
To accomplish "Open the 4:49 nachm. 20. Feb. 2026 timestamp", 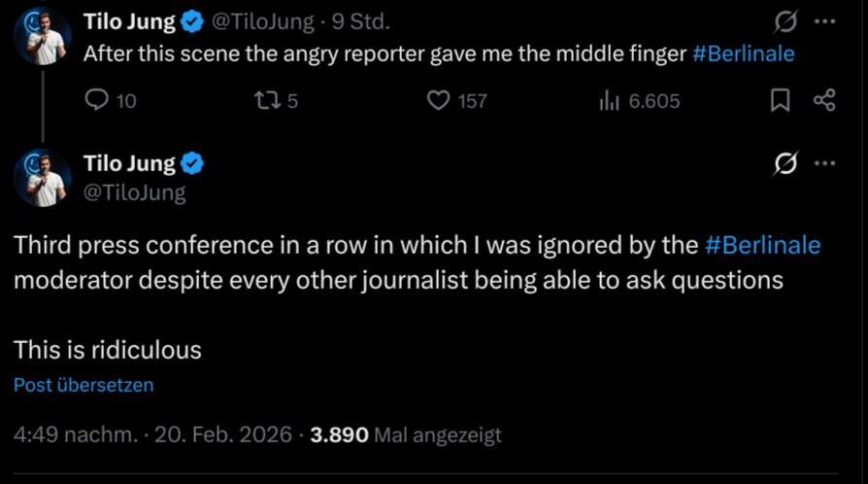I will [152, 434].
